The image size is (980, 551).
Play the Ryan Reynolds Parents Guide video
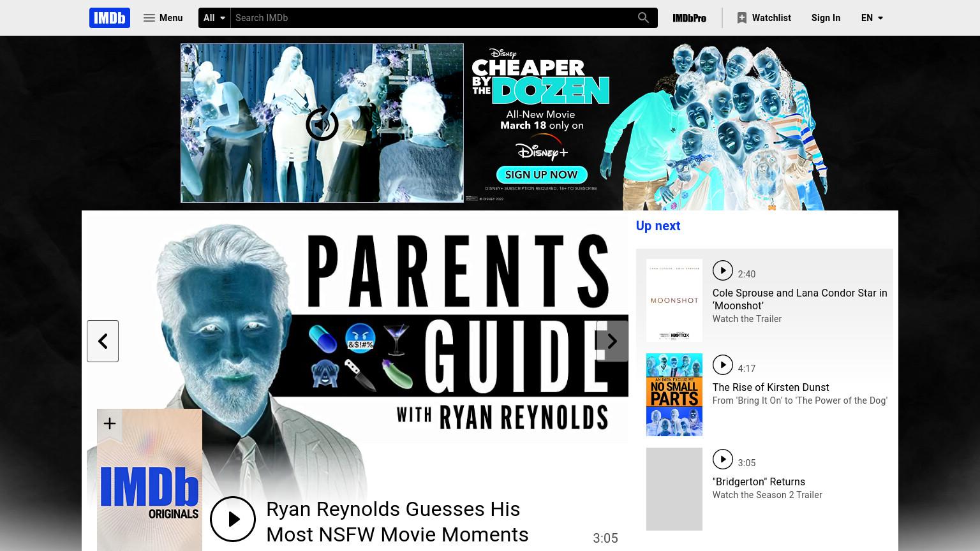(x=233, y=519)
